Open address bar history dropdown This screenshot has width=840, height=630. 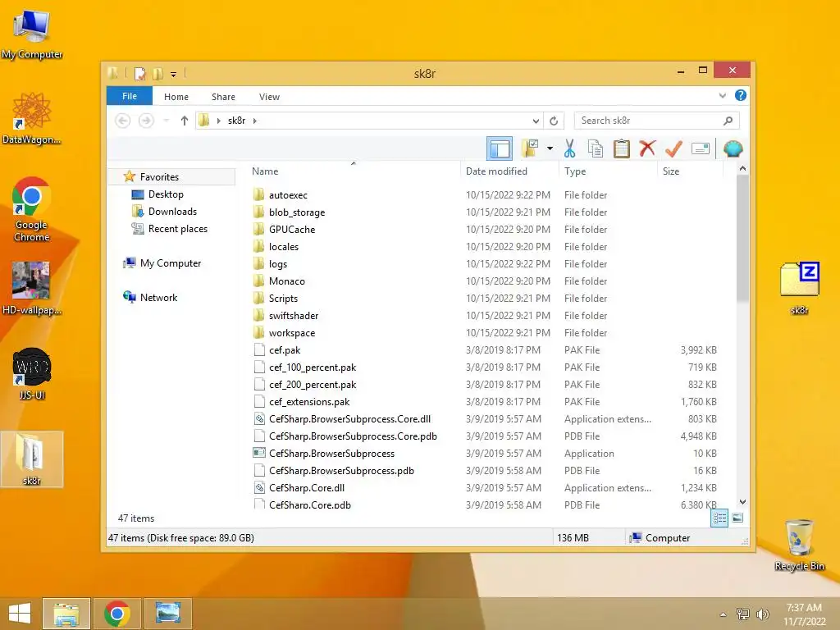[x=536, y=121]
